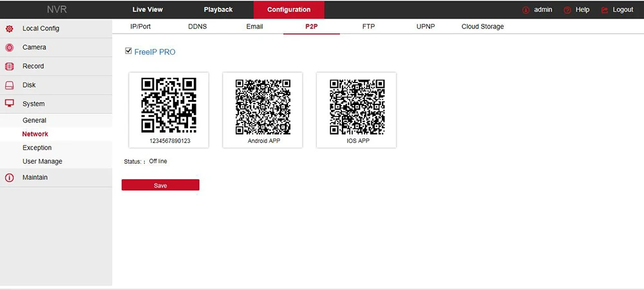
Task: Click the serial number 1234567890123
Action: pos(169,141)
